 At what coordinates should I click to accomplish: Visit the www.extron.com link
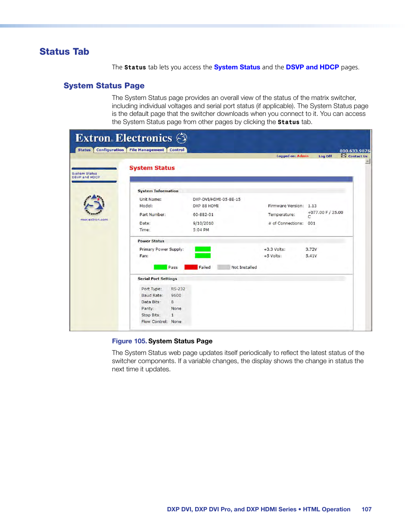coord(94,220)
